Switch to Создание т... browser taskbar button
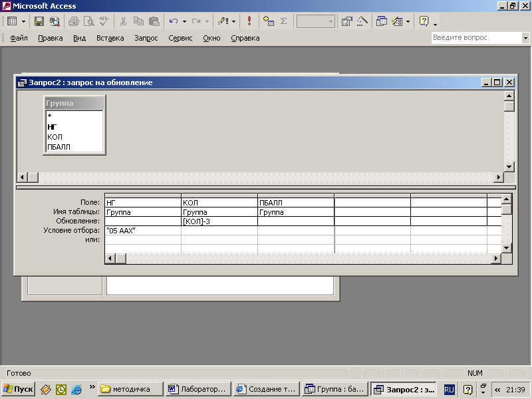The image size is (532, 399). pyautogui.click(x=267, y=389)
